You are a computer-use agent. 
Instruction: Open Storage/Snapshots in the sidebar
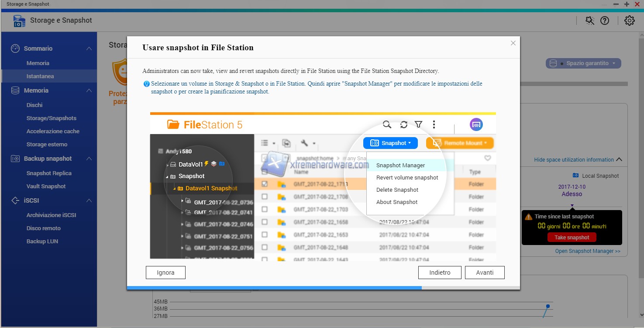[x=51, y=118]
